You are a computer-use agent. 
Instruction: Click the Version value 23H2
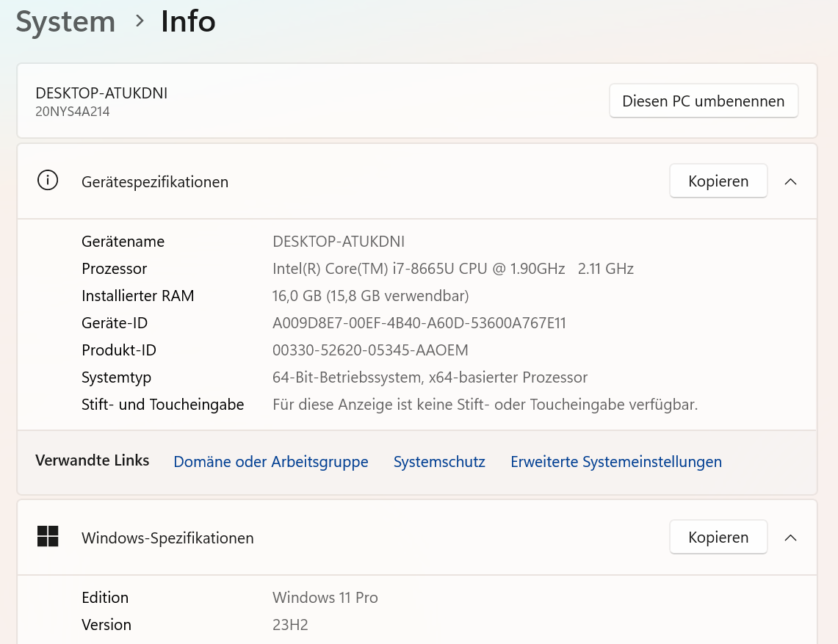pos(290,625)
